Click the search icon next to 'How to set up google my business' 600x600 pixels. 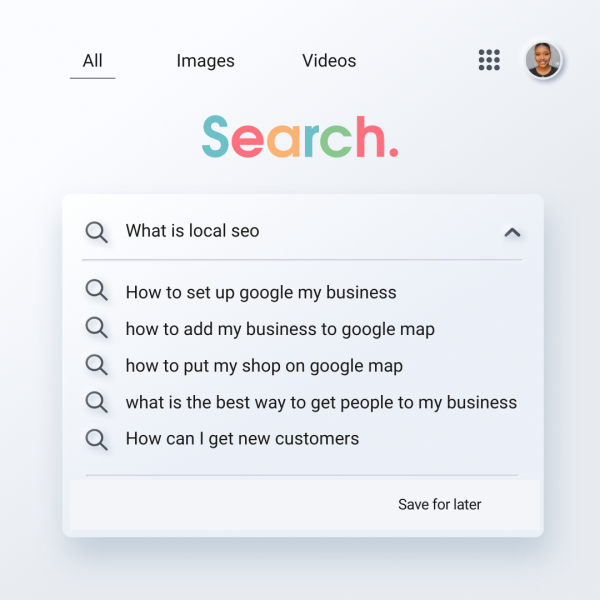[96, 291]
